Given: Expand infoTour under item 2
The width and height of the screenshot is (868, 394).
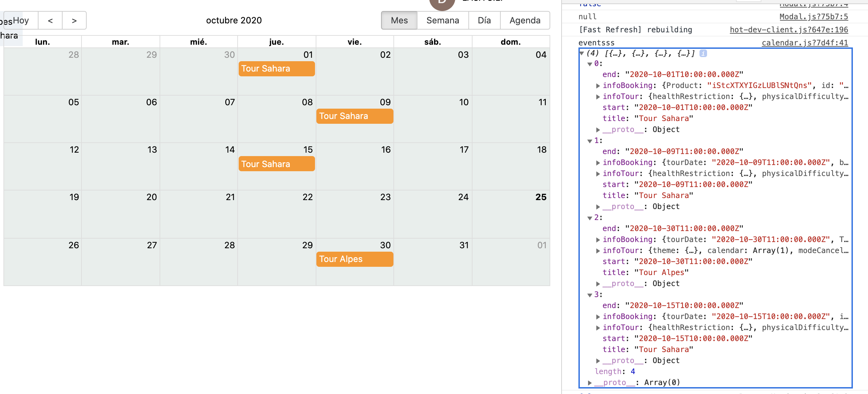Looking at the screenshot, I should tap(598, 250).
